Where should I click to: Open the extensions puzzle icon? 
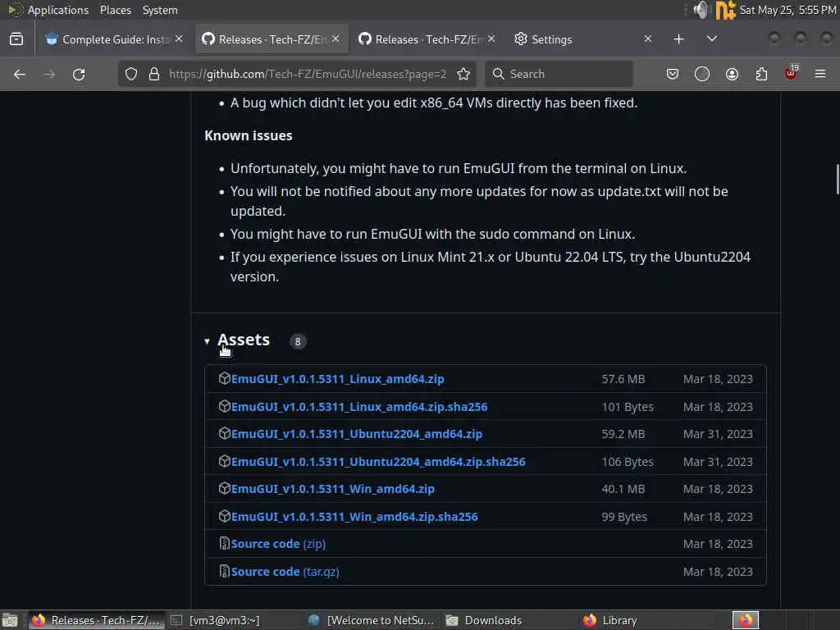[x=761, y=74]
